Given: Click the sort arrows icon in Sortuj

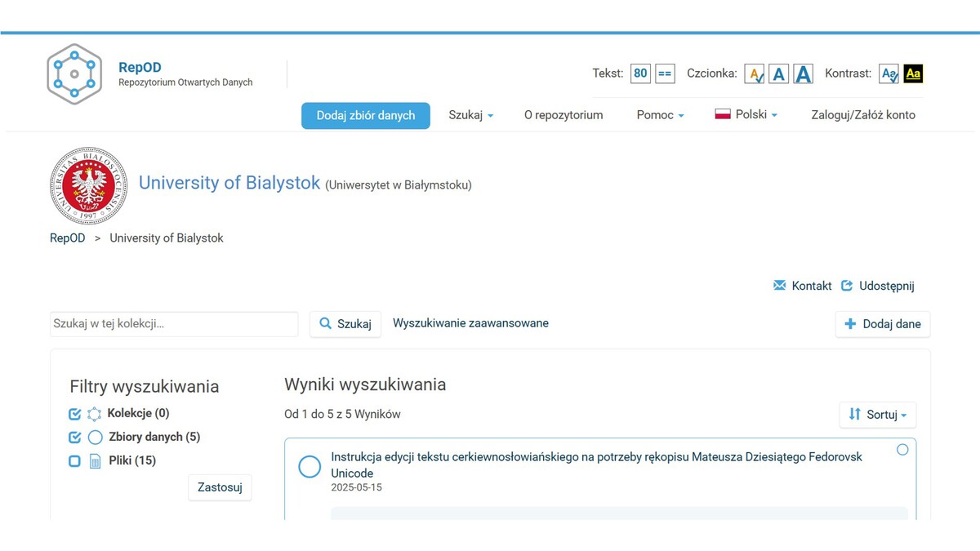Looking at the screenshot, I should [854, 415].
